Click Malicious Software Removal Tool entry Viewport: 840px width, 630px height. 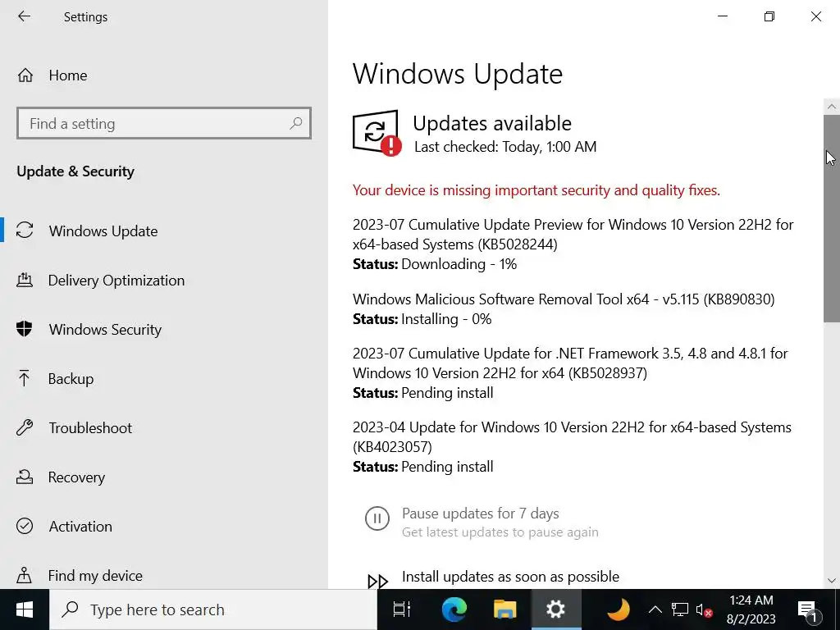click(564, 299)
